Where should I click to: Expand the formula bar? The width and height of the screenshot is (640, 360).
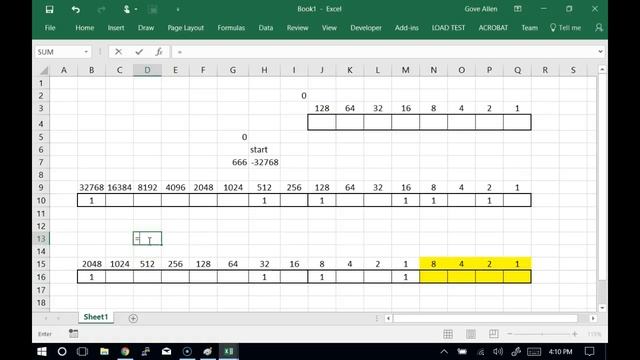(600, 52)
